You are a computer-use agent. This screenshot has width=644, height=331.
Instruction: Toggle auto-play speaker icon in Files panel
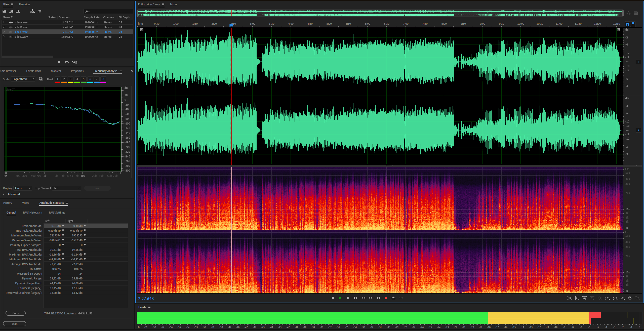(75, 62)
